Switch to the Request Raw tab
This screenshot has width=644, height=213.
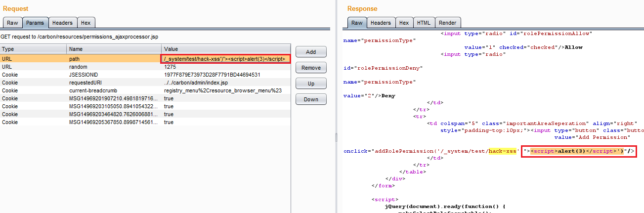point(12,23)
